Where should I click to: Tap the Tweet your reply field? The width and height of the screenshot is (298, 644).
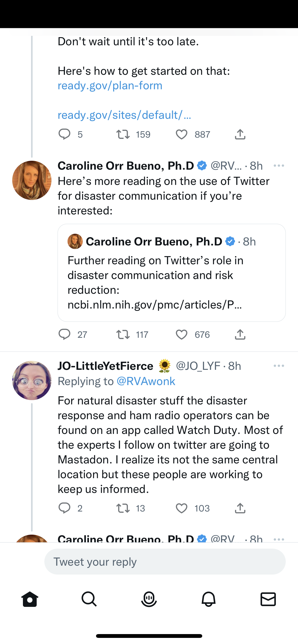coord(165,562)
